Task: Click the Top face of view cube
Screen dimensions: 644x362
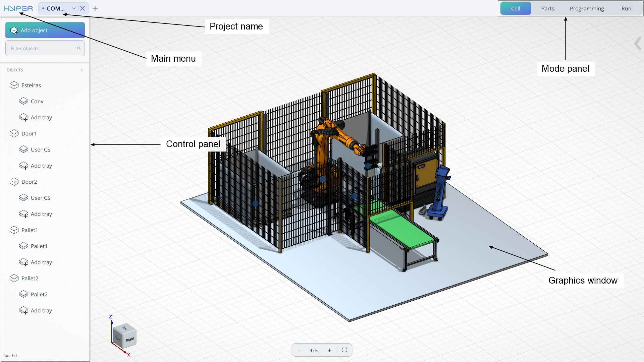Action: 124,328
